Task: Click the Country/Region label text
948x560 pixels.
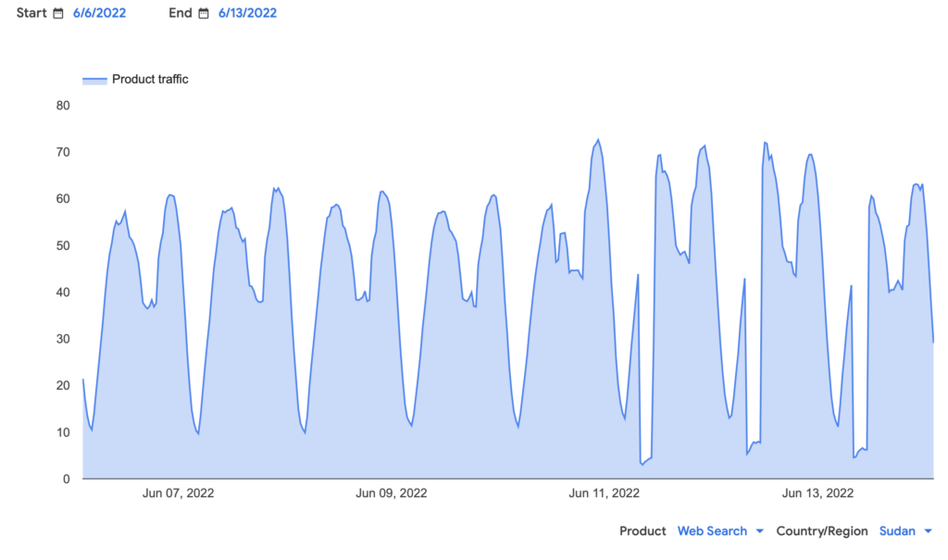Action: [822, 531]
